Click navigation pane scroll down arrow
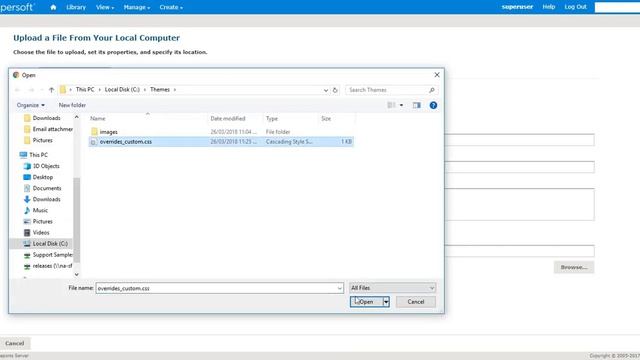This screenshot has width=640, height=360. (x=76, y=275)
